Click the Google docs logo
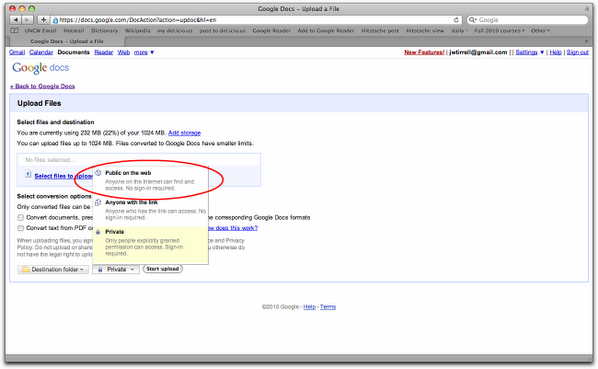598x369 pixels. tap(40, 68)
